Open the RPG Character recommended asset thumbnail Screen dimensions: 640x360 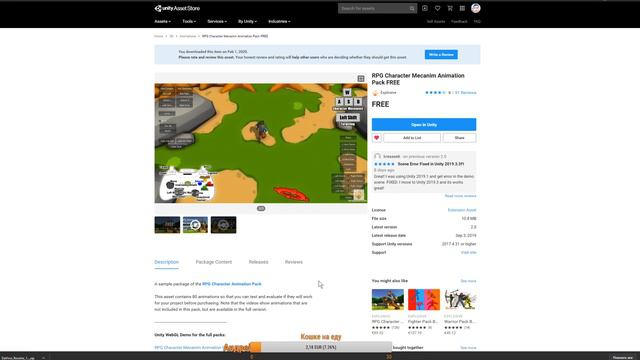pyautogui.click(x=388, y=300)
